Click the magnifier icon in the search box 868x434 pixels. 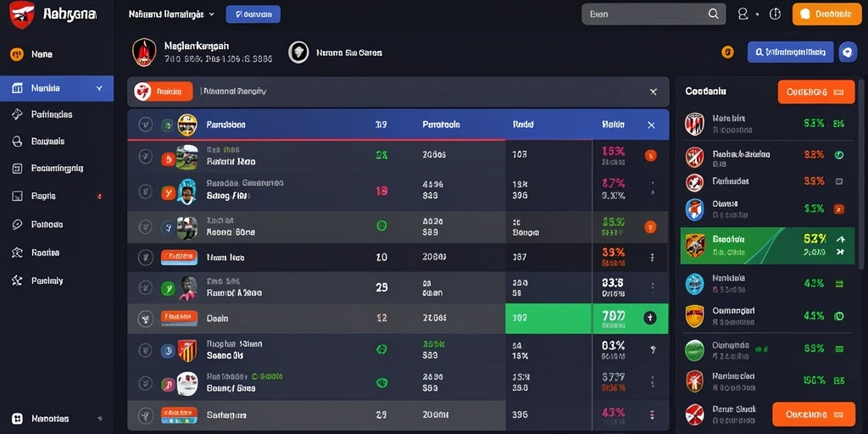[714, 14]
